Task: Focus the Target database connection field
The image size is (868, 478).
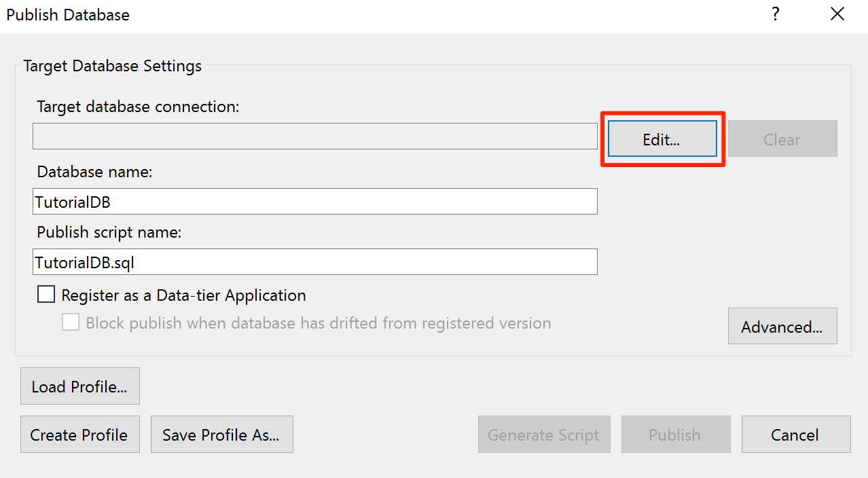Action: (314, 135)
